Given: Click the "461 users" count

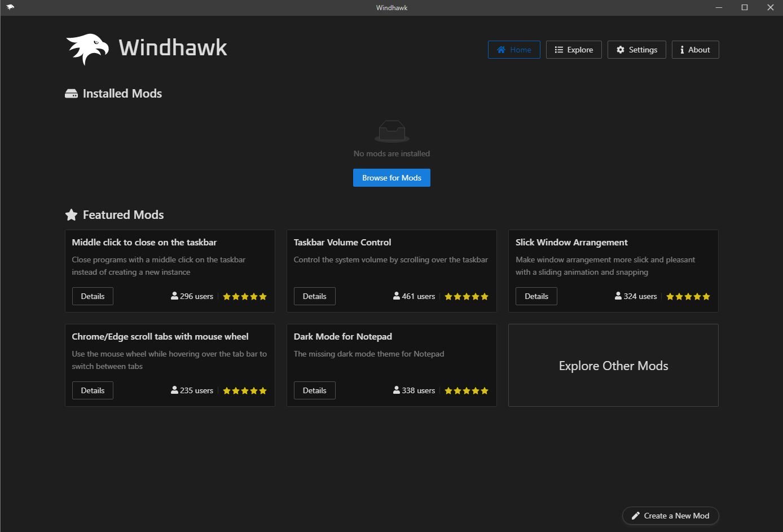Looking at the screenshot, I should (414, 296).
